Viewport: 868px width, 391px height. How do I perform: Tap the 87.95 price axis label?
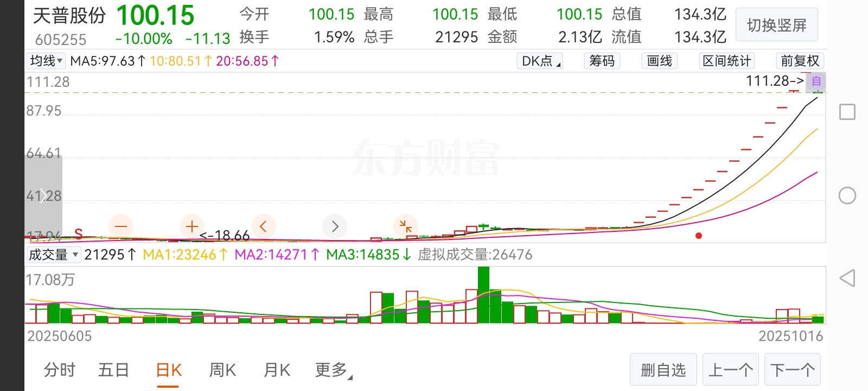(44, 111)
